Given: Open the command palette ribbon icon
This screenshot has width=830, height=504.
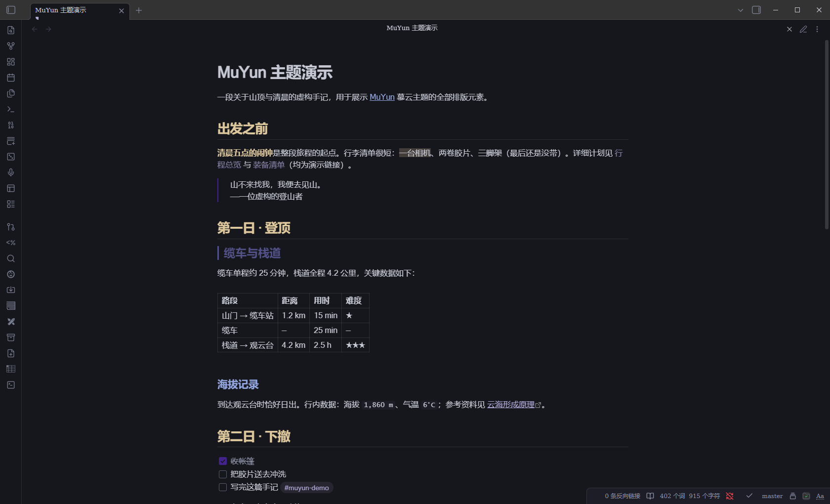Looking at the screenshot, I should coord(11,109).
